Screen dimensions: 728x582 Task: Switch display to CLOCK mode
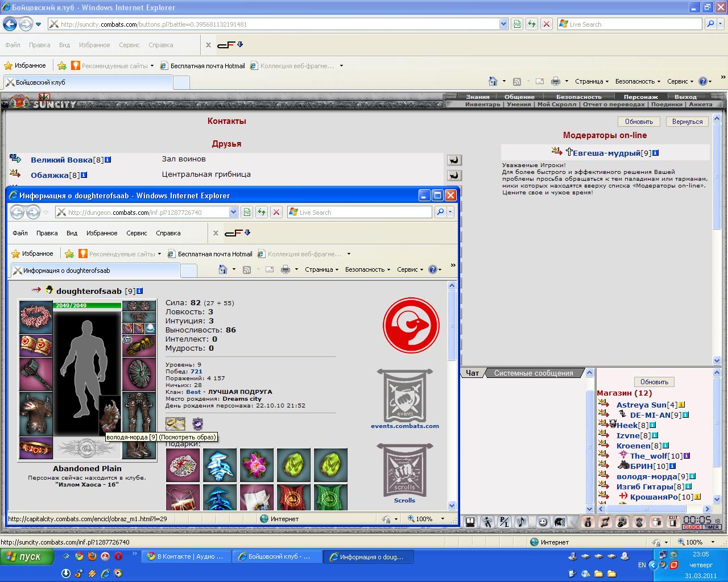[692, 527]
